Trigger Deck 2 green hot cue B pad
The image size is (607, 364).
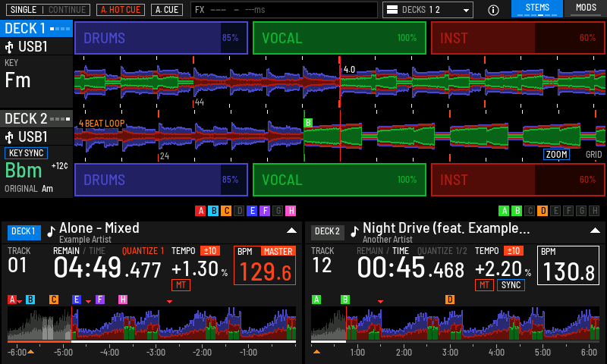pos(517,211)
